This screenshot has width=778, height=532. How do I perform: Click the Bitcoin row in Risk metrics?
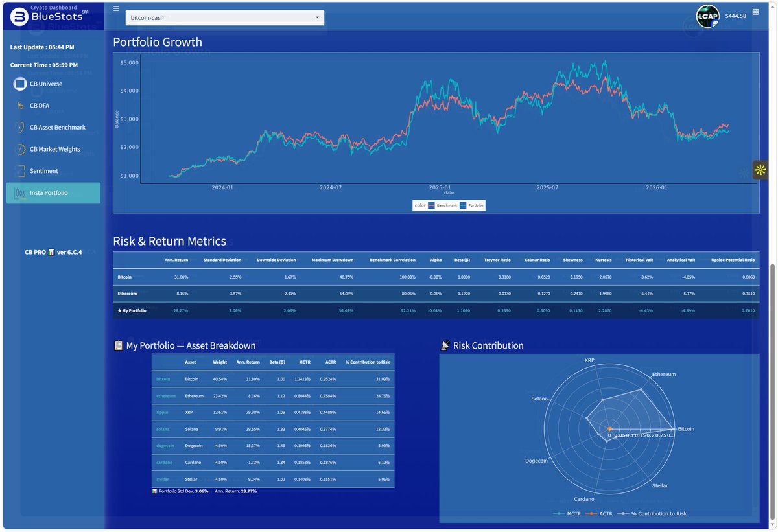[x=436, y=277]
